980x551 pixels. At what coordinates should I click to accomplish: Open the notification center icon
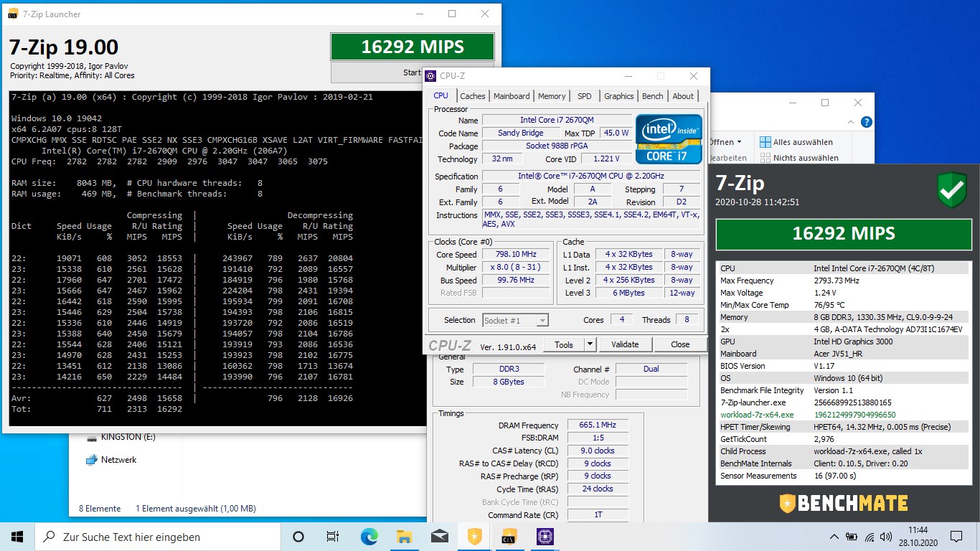pyautogui.click(x=956, y=537)
